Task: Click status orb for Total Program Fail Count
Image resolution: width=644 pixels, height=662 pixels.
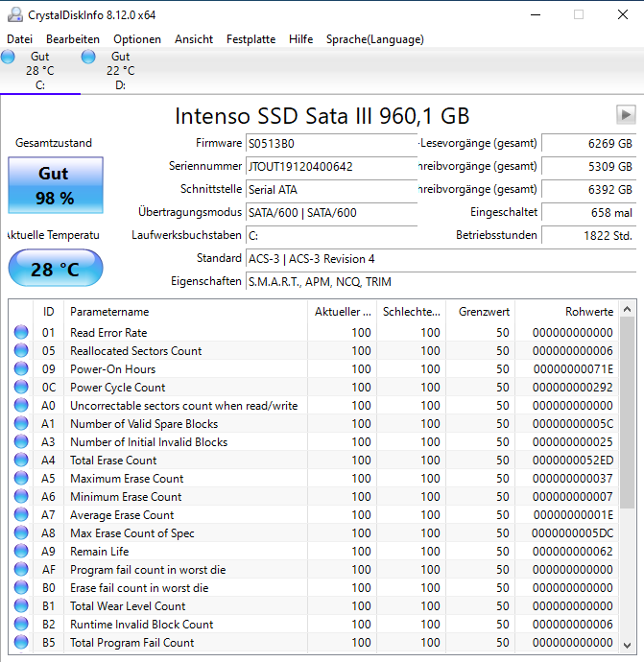Action: pyautogui.click(x=21, y=642)
